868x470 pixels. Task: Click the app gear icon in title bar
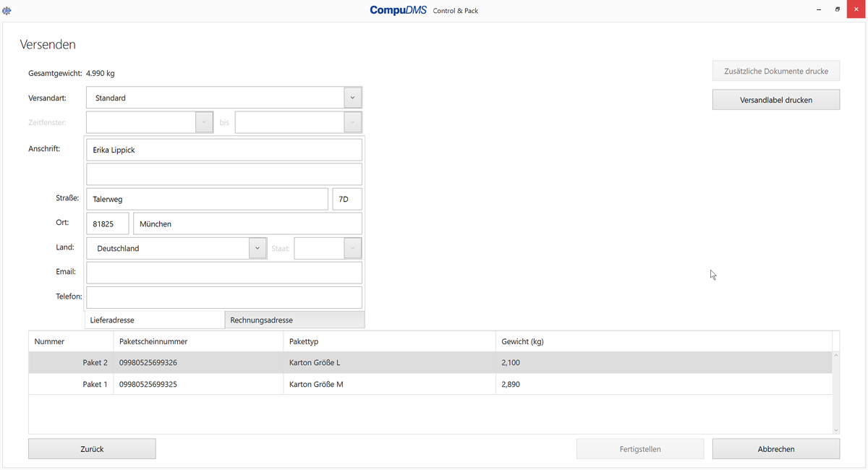[x=7, y=10]
